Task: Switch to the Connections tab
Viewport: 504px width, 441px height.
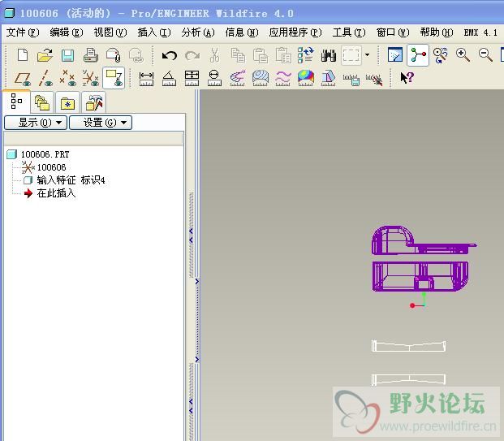Action: (93, 102)
